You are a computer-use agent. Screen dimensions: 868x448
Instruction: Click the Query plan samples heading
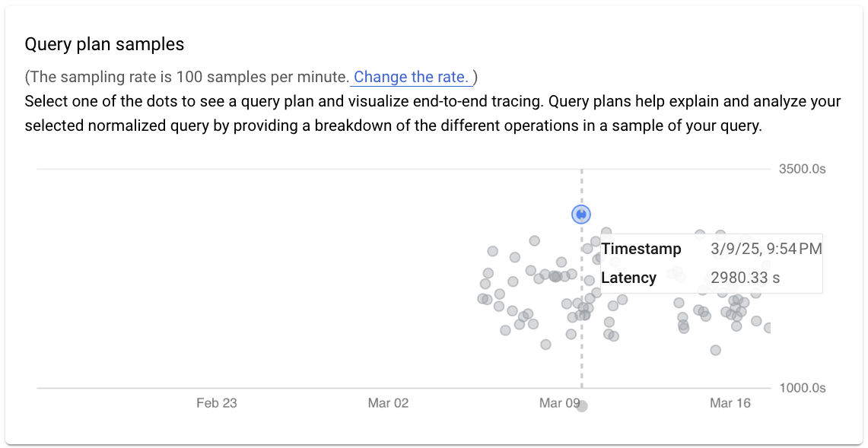pos(103,44)
